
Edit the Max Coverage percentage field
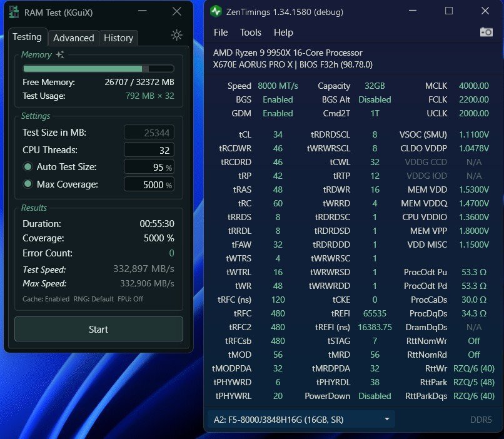(x=149, y=184)
